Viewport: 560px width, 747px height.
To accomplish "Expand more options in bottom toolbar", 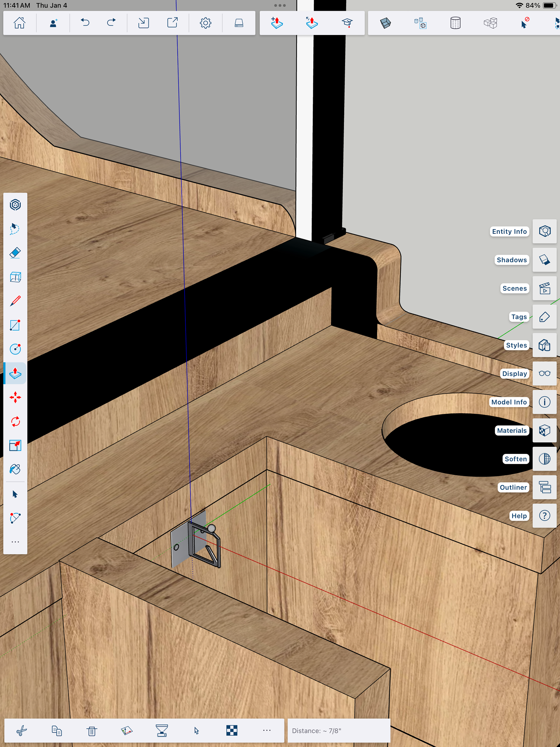I will [267, 730].
